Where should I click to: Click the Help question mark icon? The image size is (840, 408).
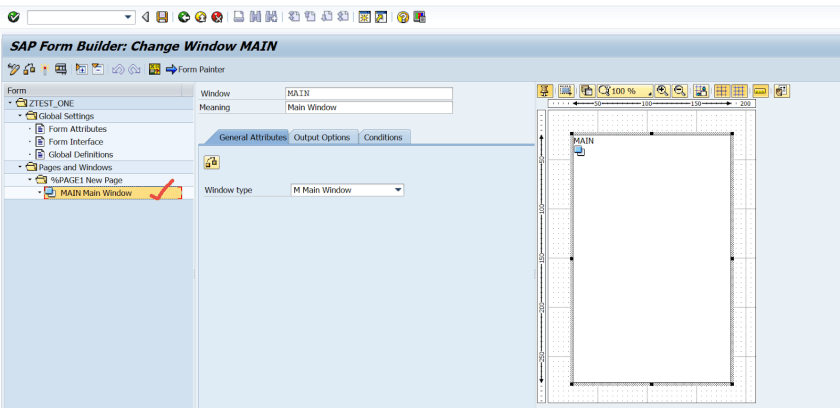tap(403, 17)
